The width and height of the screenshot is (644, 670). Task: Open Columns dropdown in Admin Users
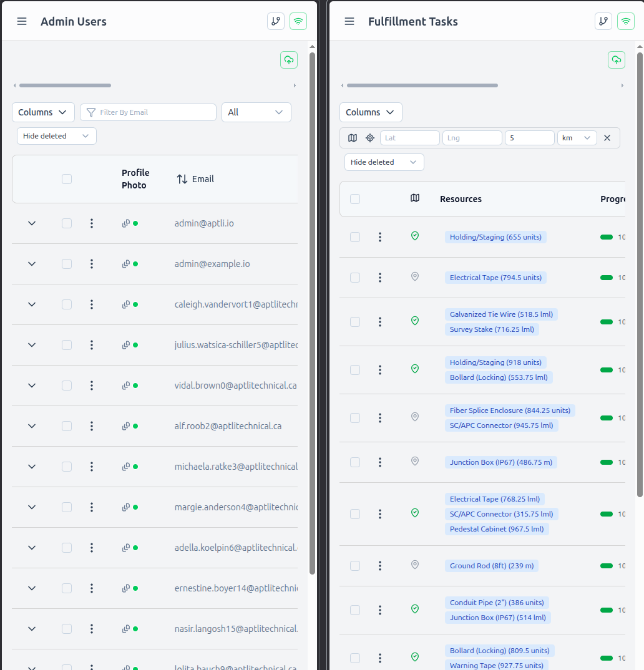[43, 112]
